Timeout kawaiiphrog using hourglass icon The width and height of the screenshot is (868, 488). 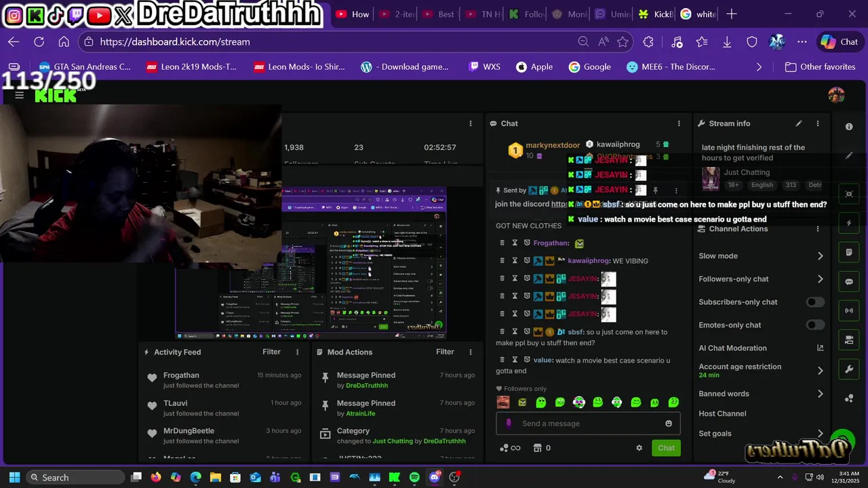pyautogui.click(x=515, y=261)
